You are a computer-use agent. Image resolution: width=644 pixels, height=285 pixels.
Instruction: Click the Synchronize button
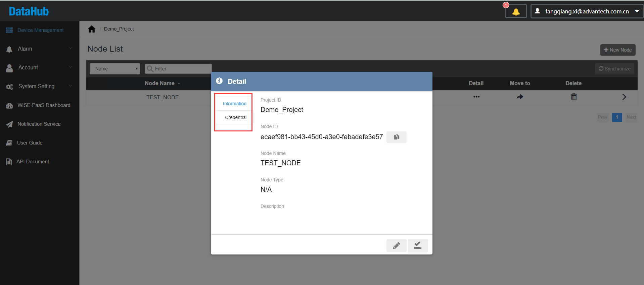(x=614, y=69)
